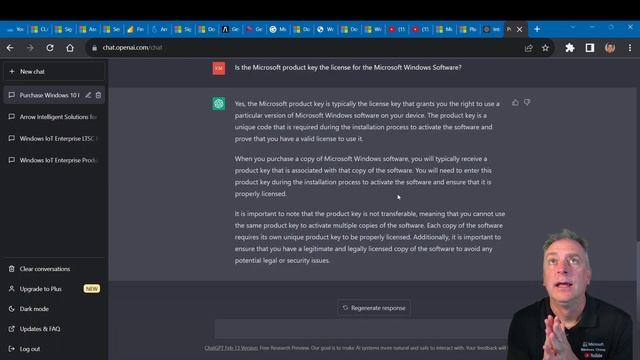640x360 pixels.
Task: Open the Chrome profile avatar
Action: click(610, 48)
